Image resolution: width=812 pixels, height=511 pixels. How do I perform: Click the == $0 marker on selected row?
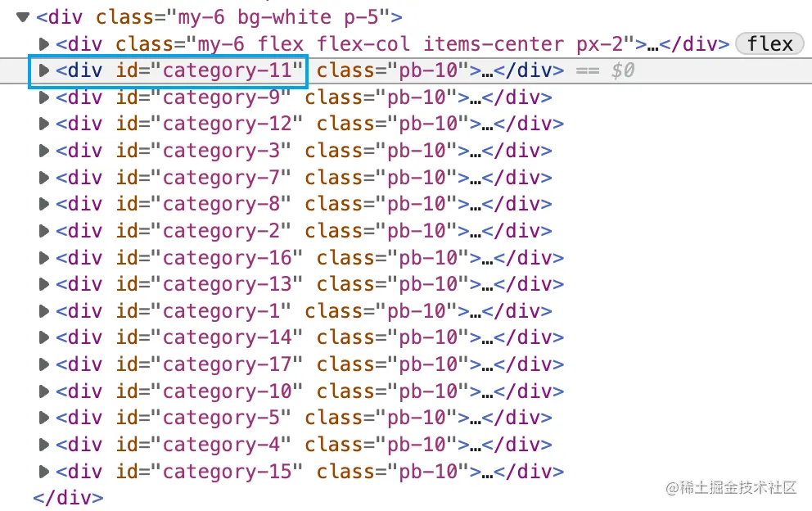pyautogui.click(x=605, y=70)
